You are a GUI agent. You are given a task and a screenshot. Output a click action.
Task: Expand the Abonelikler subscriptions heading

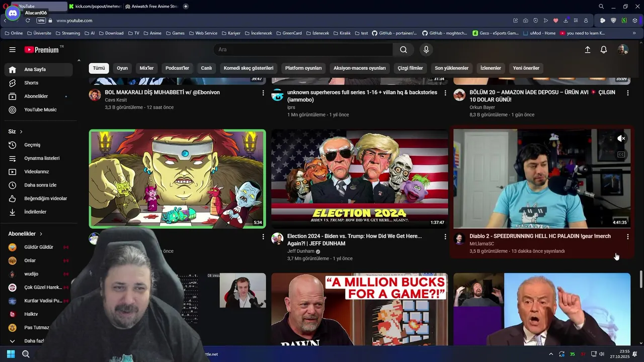pyautogui.click(x=26, y=234)
